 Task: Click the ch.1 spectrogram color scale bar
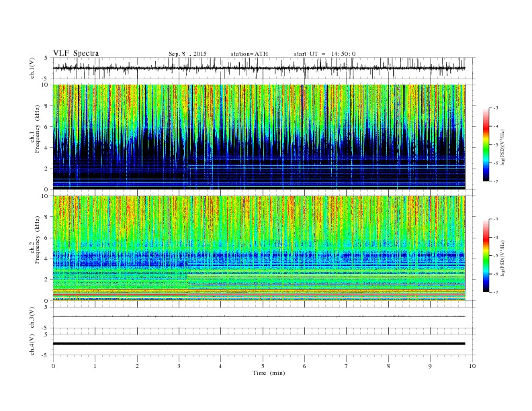click(x=486, y=144)
